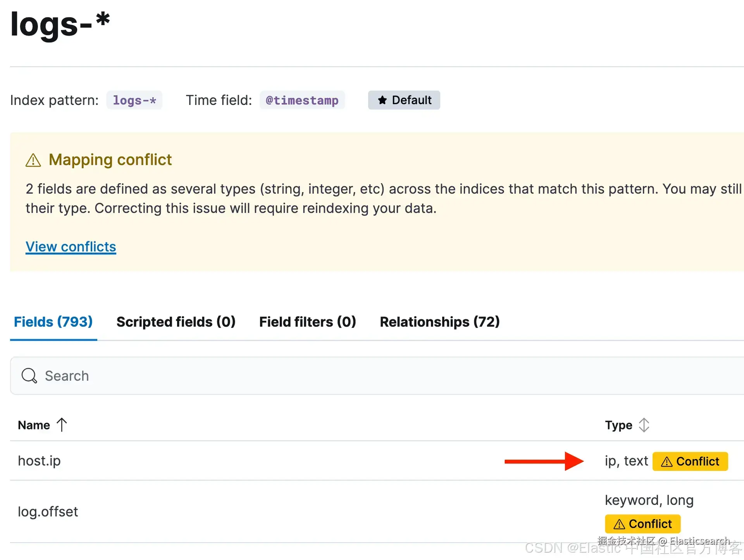This screenshot has width=744, height=560.
Task: Sort the table by Type column header
Action: click(618, 425)
